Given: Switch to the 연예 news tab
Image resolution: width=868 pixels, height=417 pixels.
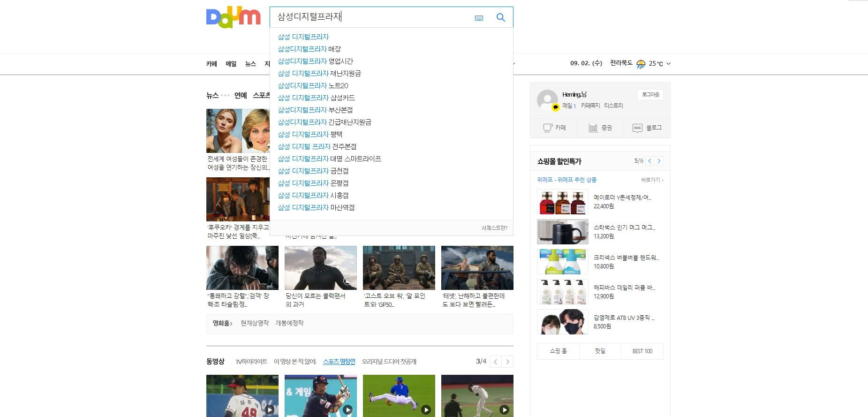Looking at the screenshot, I should tap(241, 95).
